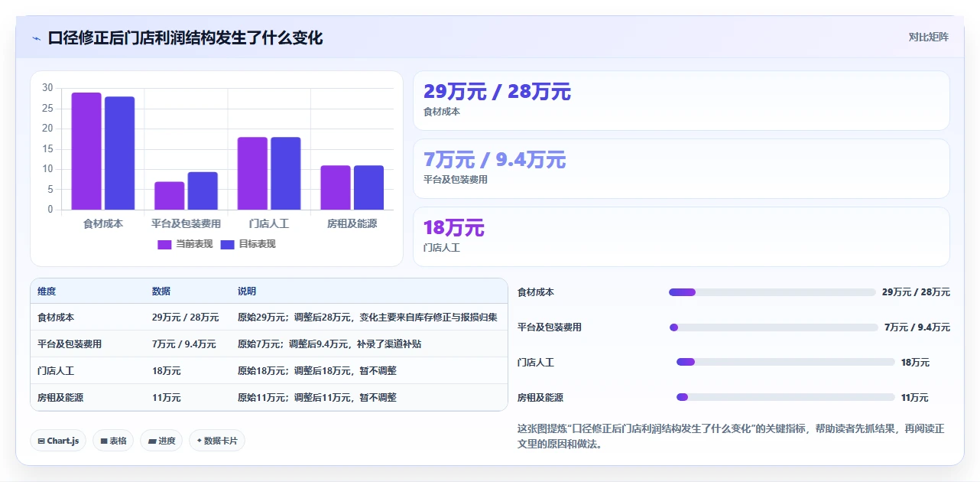Click the 维度 table column header
980x482 pixels.
(x=47, y=291)
